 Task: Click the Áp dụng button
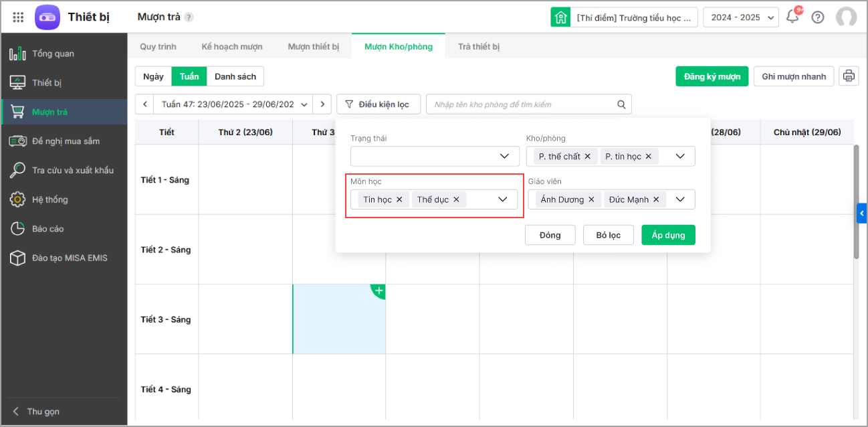(x=668, y=235)
